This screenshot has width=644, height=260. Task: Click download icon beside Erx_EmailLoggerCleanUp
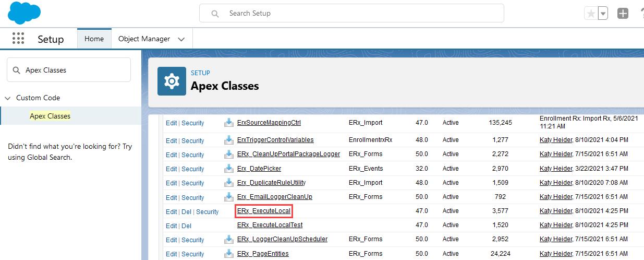pos(229,197)
